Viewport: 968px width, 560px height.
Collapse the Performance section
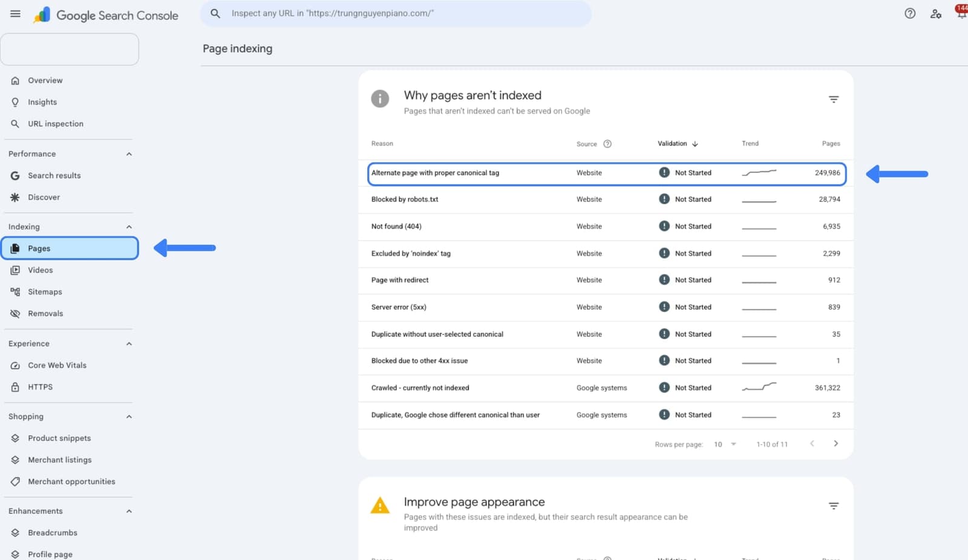[x=129, y=154]
